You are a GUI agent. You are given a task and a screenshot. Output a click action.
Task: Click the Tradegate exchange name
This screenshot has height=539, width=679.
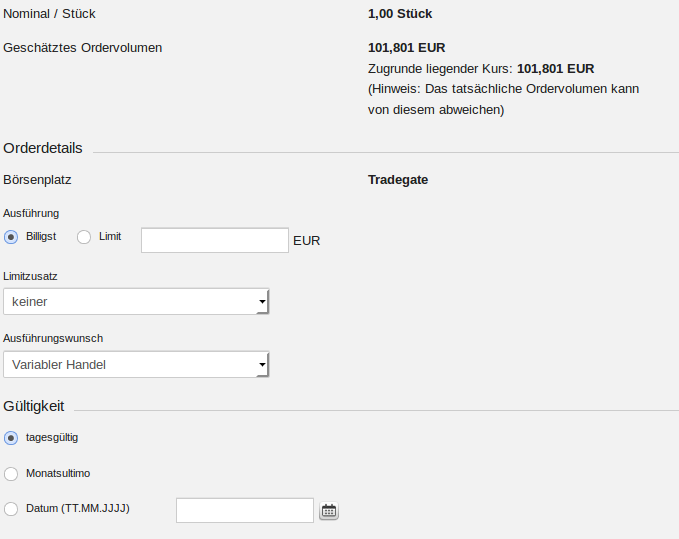(x=398, y=180)
